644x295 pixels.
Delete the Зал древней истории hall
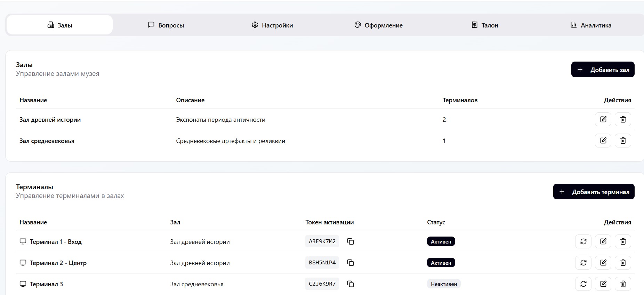pos(623,119)
